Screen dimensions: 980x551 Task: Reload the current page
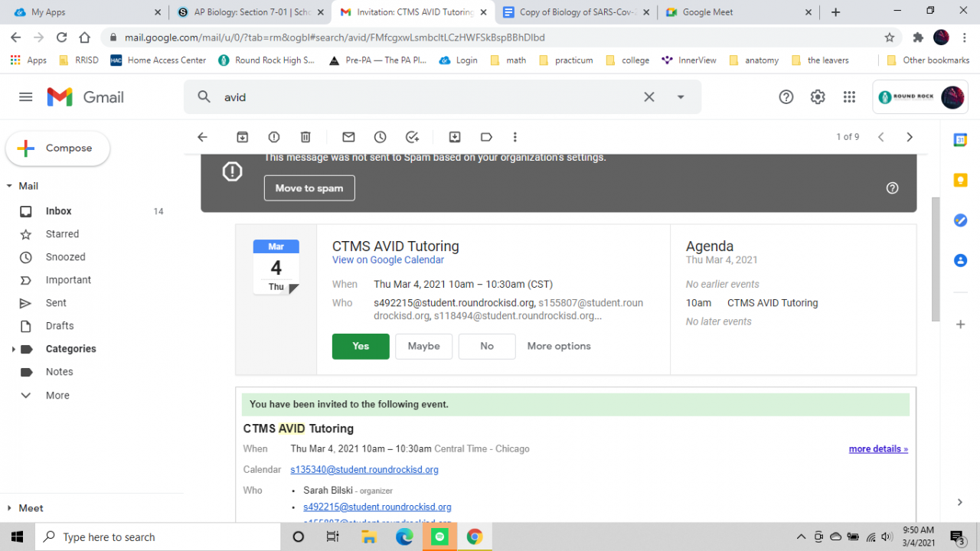[62, 37]
